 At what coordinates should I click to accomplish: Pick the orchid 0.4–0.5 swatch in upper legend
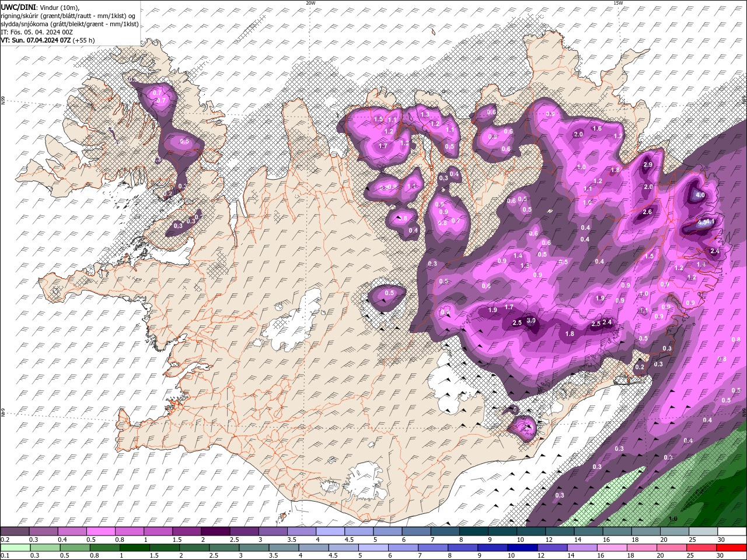(x=72, y=531)
